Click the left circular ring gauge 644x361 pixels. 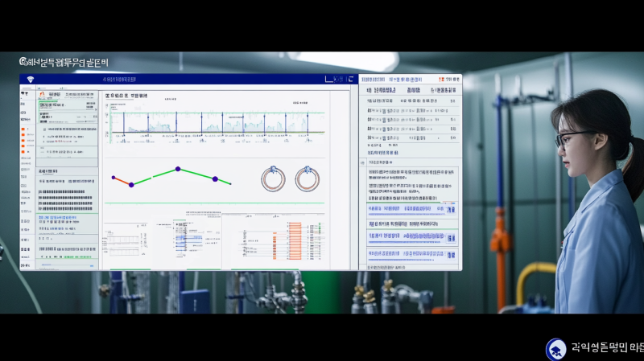click(273, 178)
